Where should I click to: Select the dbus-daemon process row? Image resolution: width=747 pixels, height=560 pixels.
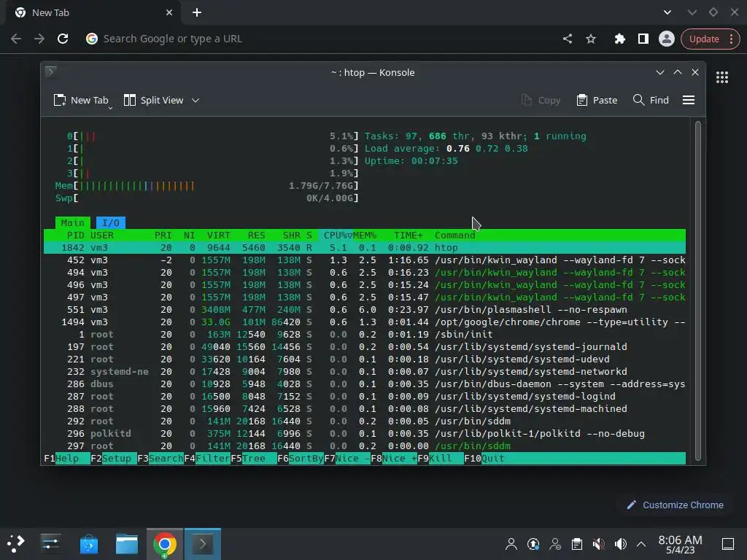click(365, 384)
